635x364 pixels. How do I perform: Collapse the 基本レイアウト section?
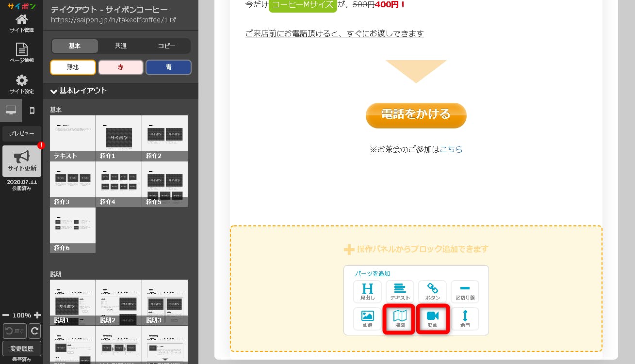coord(54,91)
